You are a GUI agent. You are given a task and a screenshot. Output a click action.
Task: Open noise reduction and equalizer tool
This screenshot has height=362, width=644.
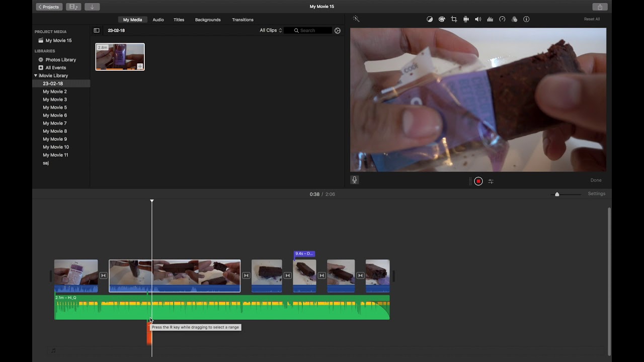[x=490, y=19]
